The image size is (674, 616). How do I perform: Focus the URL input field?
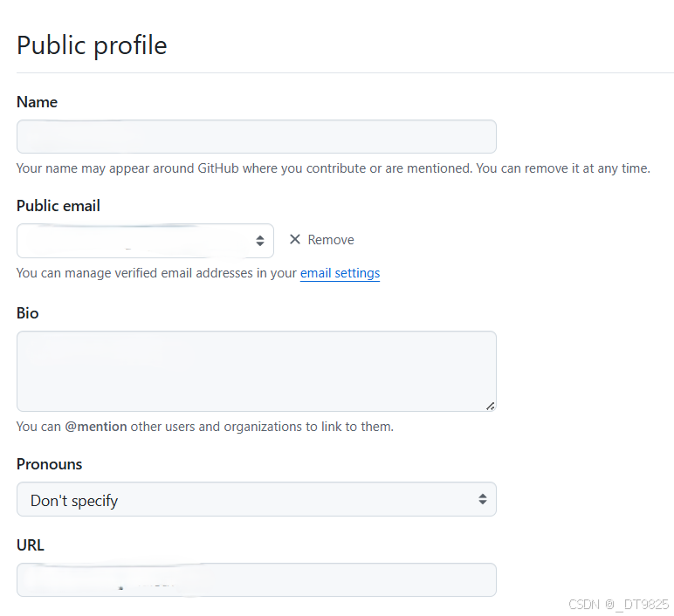click(256, 579)
